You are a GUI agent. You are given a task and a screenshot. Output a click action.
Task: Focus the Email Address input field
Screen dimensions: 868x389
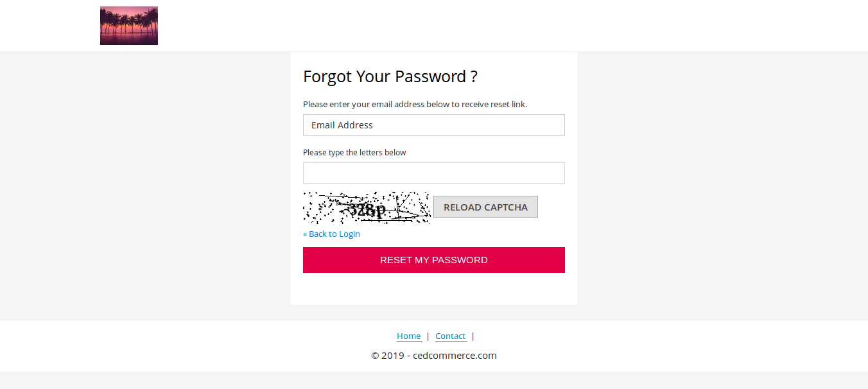pyautogui.click(x=433, y=125)
